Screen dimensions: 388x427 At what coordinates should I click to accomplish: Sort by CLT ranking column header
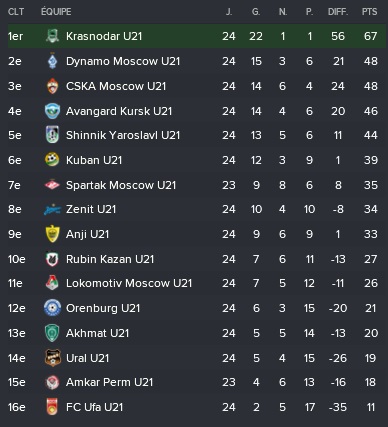(x=16, y=12)
